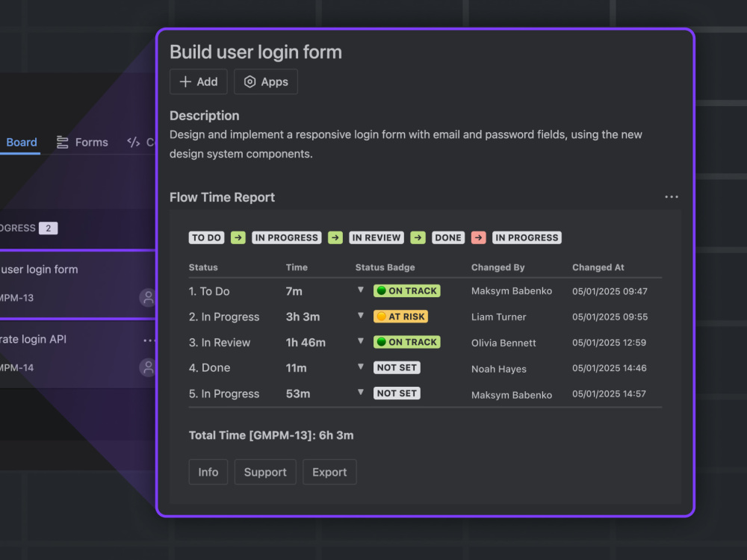The image size is (747, 560).
Task: Click the column count badge 2
Action: coord(48,228)
